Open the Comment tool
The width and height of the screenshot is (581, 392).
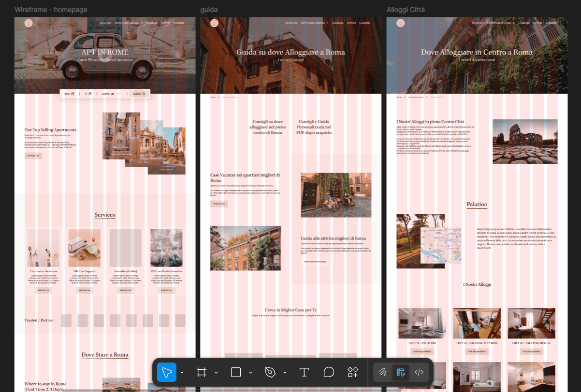[329, 372]
